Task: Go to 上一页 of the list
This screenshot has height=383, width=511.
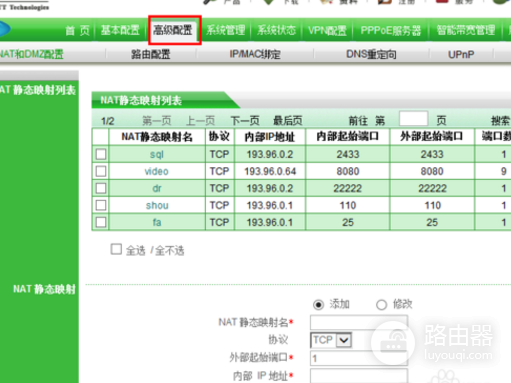Action: point(200,120)
